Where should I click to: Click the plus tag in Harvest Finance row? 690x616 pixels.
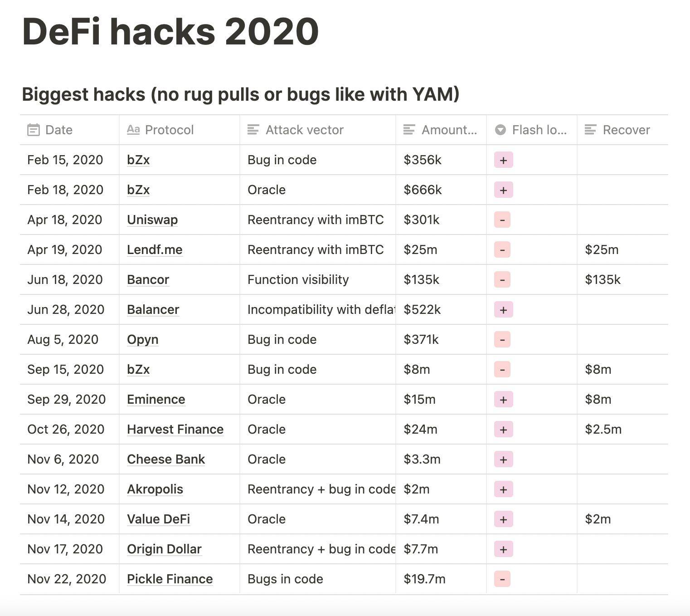503,430
